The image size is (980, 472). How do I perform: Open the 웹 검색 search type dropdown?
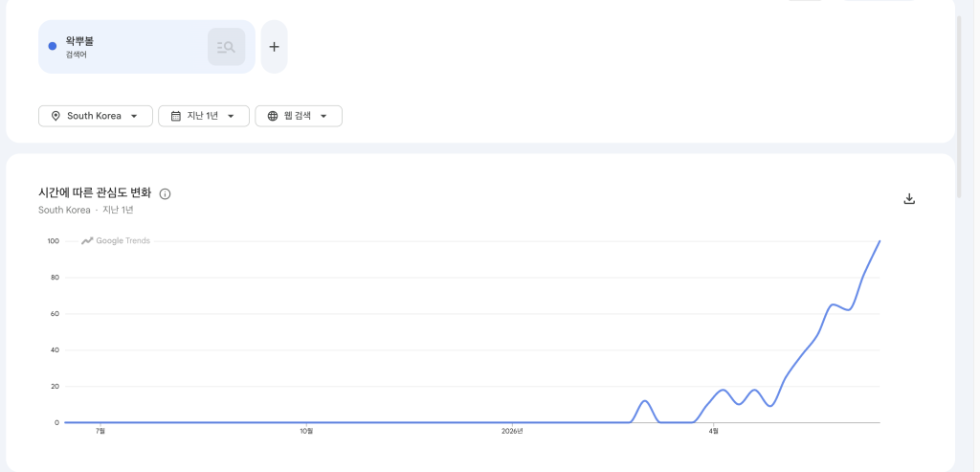click(x=299, y=116)
